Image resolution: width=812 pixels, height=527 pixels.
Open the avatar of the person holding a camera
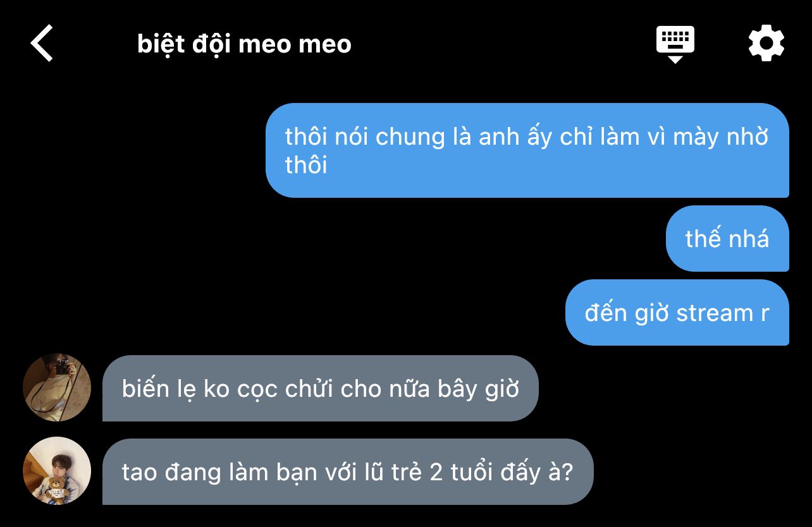pos(57,387)
